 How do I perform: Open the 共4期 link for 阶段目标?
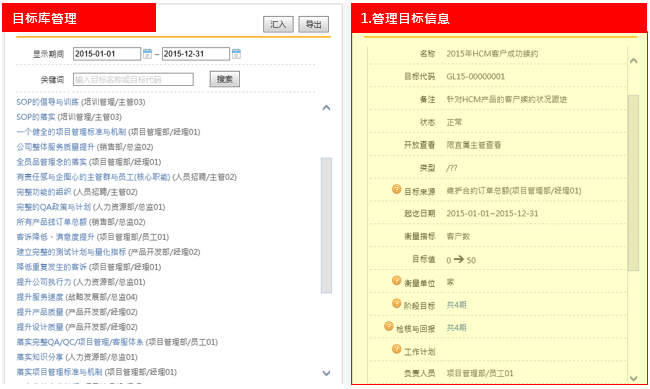tap(456, 305)
